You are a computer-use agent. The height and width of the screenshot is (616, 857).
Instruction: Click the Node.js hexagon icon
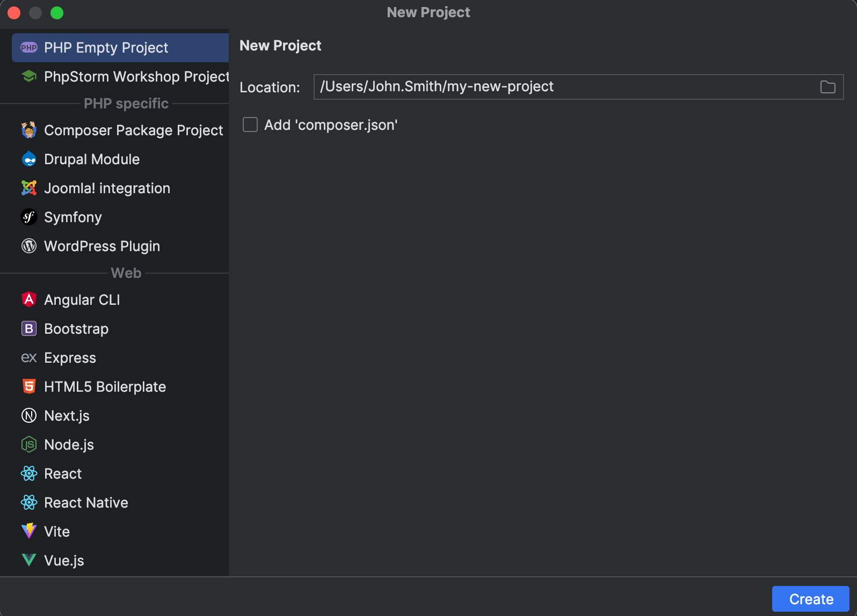(x=28, y=444)
